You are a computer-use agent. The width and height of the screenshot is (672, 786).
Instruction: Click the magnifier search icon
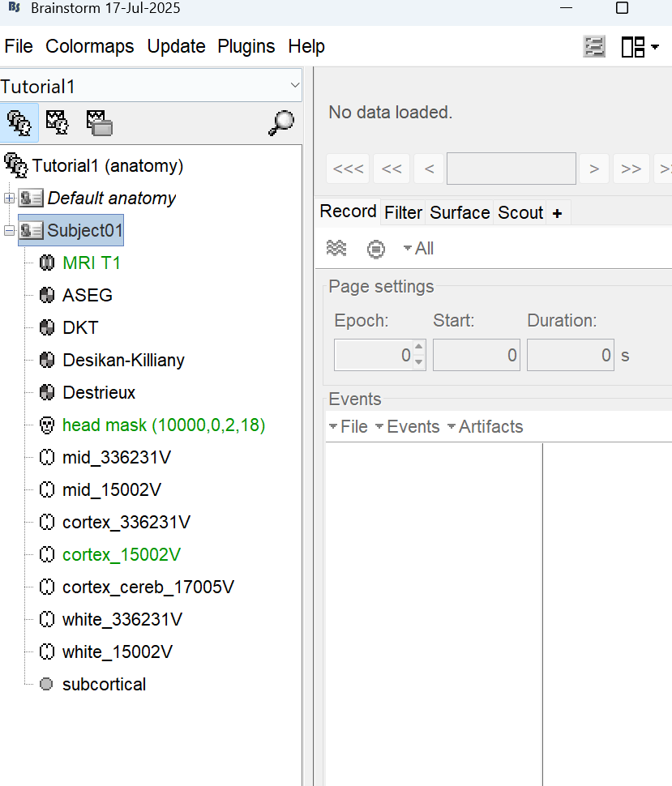pos(280,122)
